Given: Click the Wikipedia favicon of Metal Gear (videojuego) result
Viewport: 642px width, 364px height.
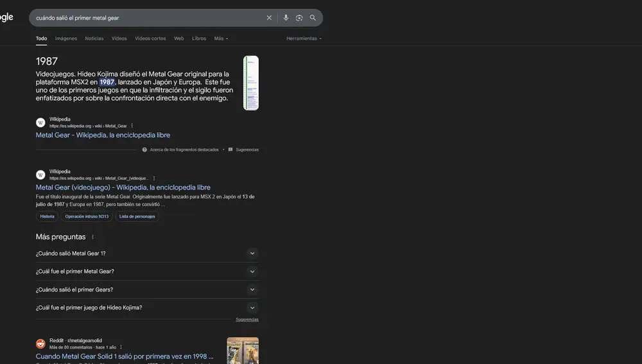Looking at the screenshot, I should click(x=40, y=175).
